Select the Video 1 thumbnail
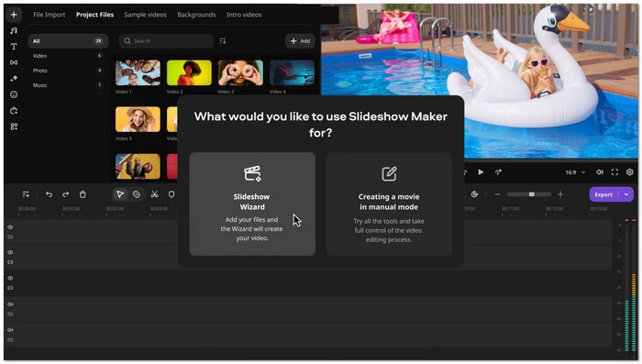Screen dimensions: 642x364 point(138,72)
